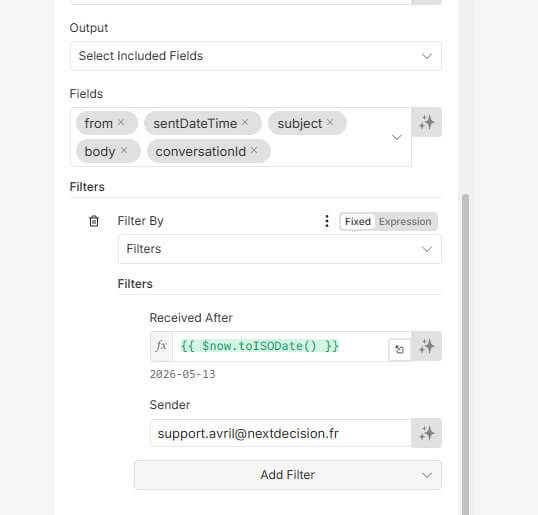Click the AI sparkle button beside Received After
Image resolution: width=538 pixels, height=515 pixels.
click(x=426, y=346)
